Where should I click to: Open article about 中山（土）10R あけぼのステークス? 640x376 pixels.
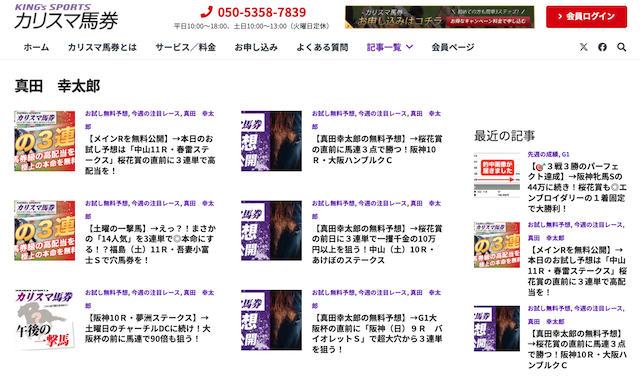click(377, 244)
